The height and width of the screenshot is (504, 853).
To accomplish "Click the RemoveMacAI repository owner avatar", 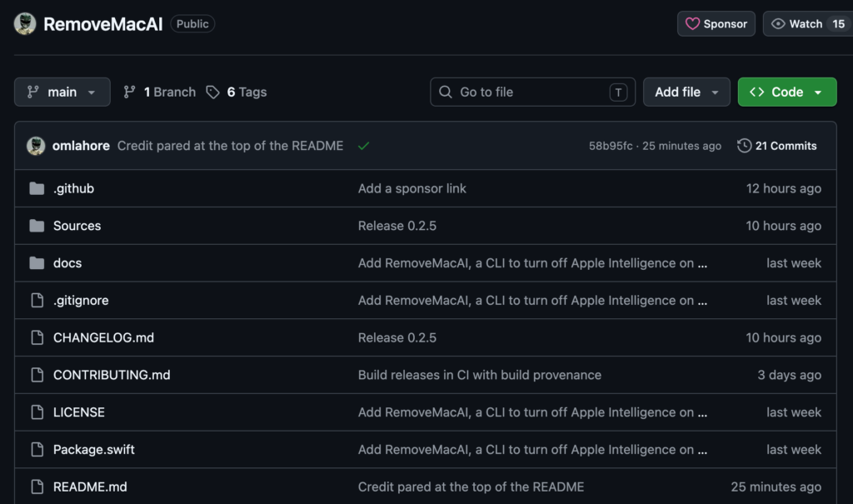I will pos(25,24).
